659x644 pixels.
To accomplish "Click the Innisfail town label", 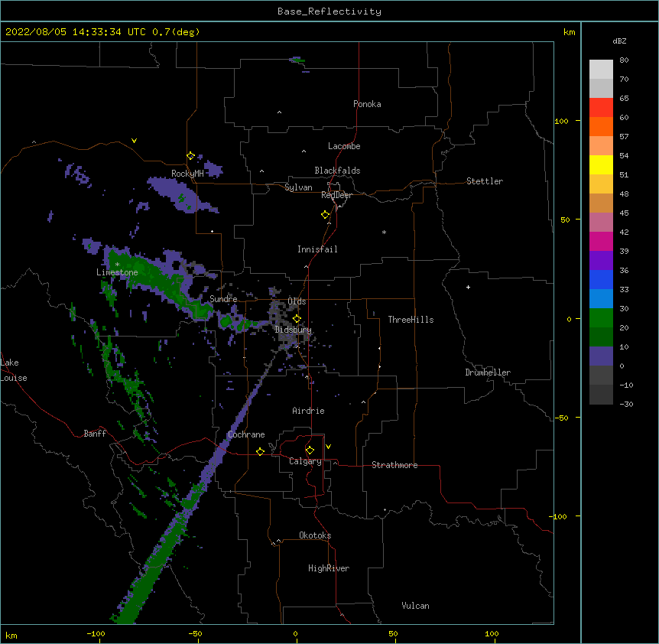I will [x=317, y=249].
